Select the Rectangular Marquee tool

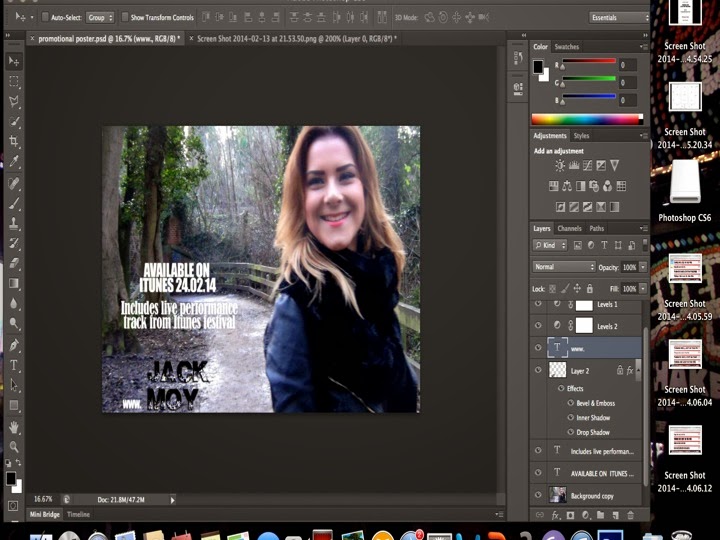click(14, 81)
